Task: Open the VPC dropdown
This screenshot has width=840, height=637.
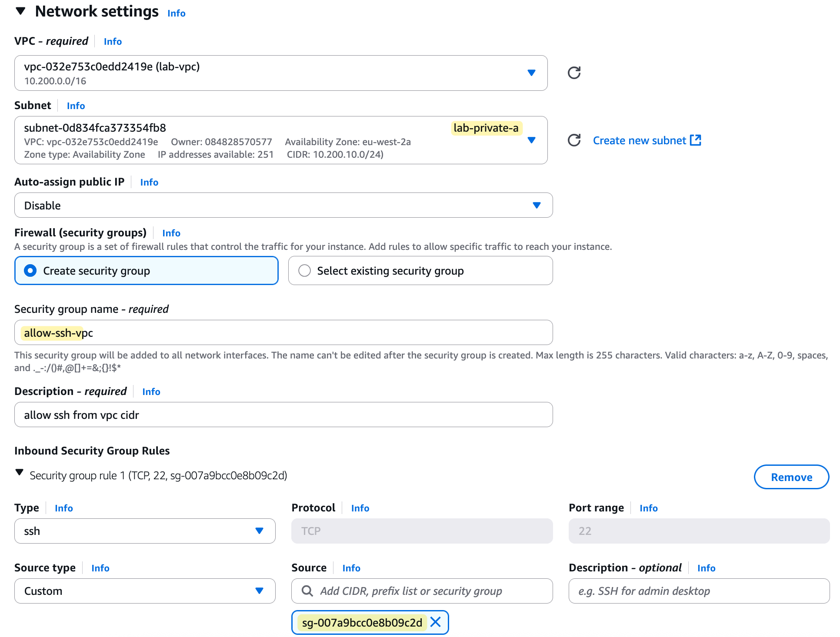Action: pos(532,73)
